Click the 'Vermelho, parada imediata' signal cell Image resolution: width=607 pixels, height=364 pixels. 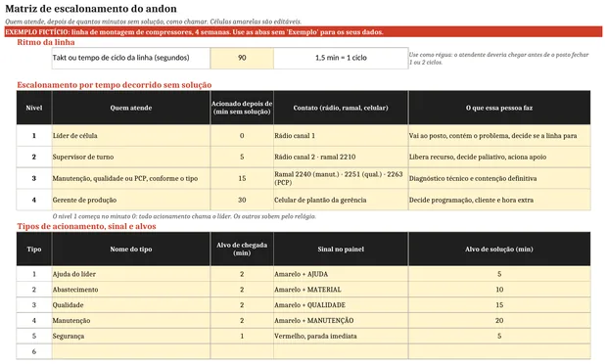pyautogui.click(x=341, y=336)
